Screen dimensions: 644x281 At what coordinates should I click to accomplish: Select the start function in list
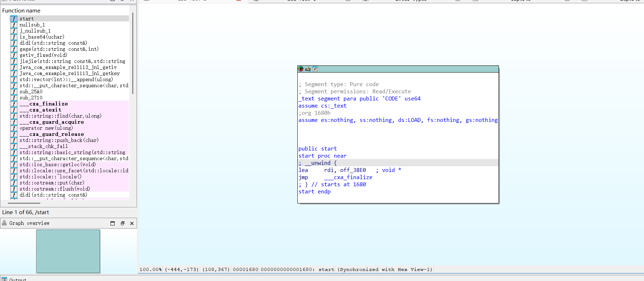pyautogui.click(x=27, y=19)
